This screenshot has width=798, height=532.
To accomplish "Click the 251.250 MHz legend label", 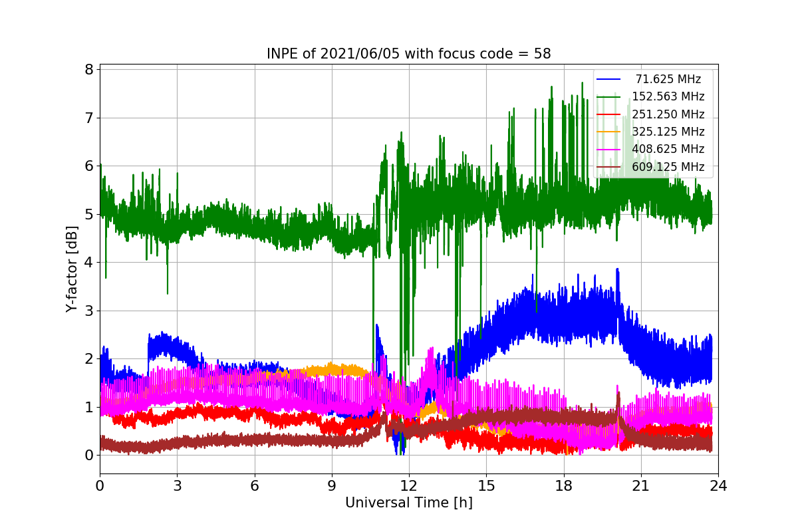I will tap(668, 114).
